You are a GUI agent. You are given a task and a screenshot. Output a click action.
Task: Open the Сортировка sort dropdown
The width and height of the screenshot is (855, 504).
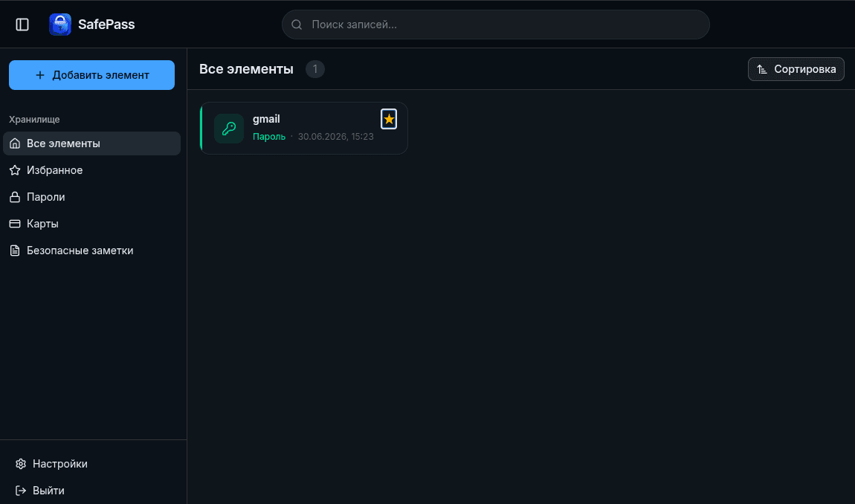[x=796, y=69]
